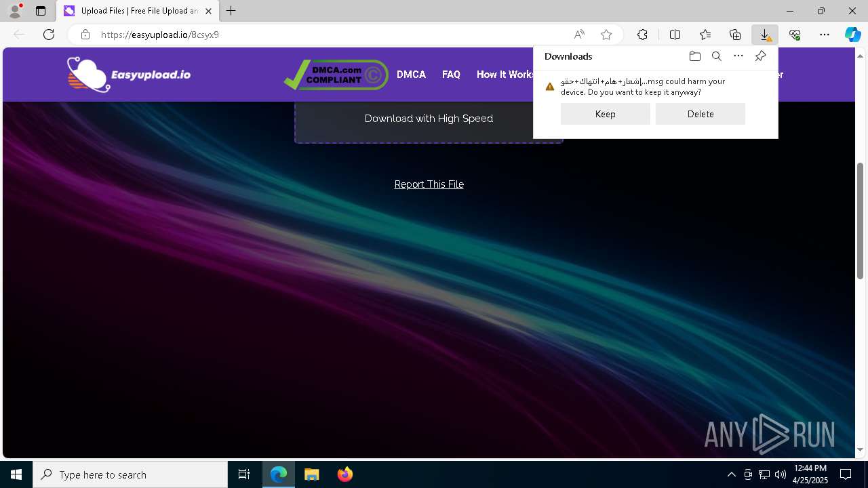Viewport: 868px width, 488px height.
Task: Open the Read aloud icon
Action: tap(579, 35)
